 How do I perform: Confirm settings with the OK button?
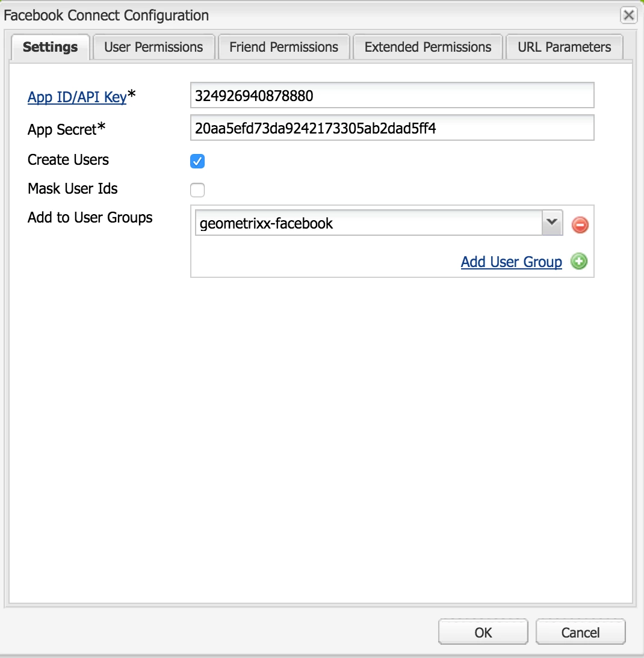coord(483,632)
